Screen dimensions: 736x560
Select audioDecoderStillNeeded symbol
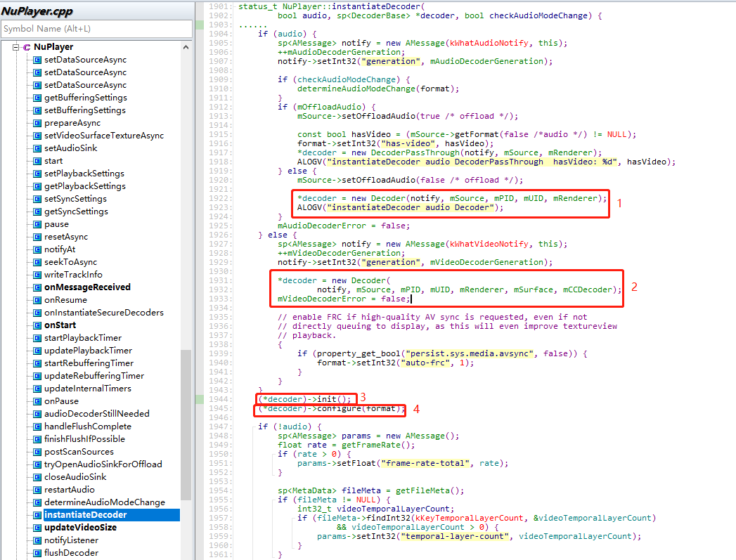97,414
